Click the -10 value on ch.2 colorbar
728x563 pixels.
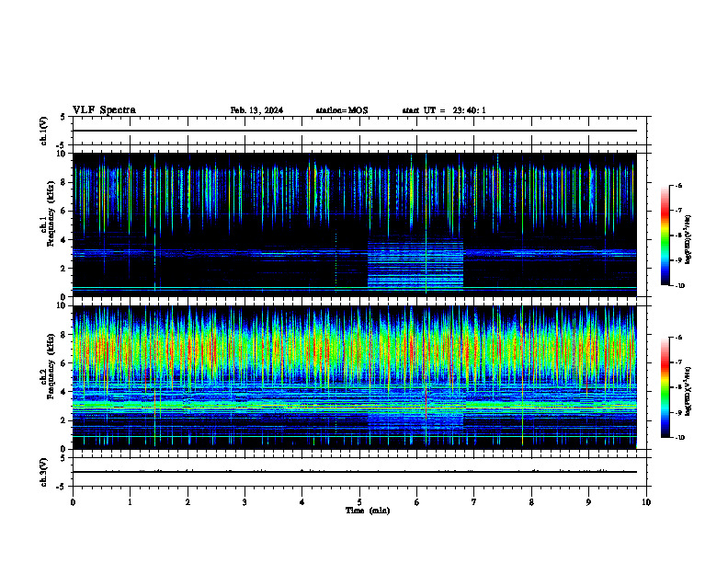click(x=679, y=438)
